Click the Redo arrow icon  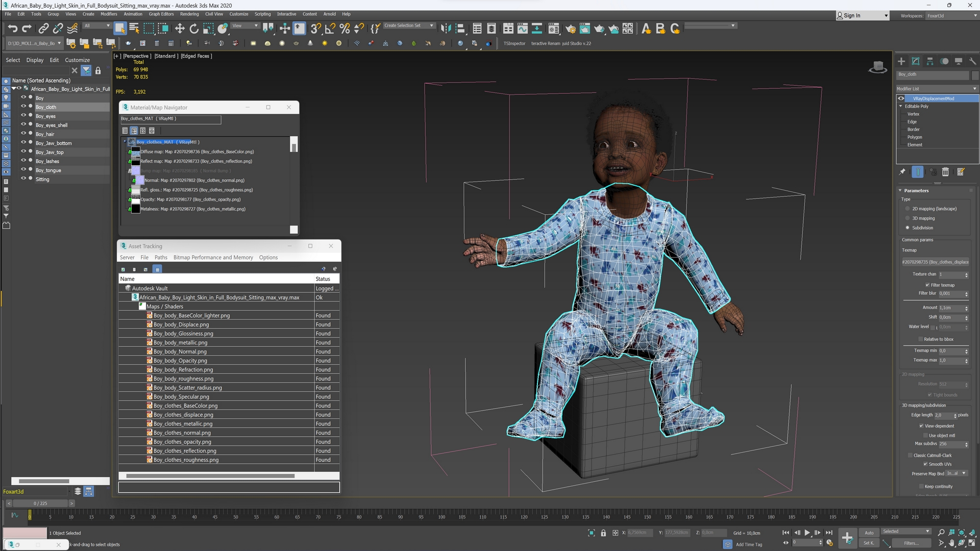click(27, 29)
